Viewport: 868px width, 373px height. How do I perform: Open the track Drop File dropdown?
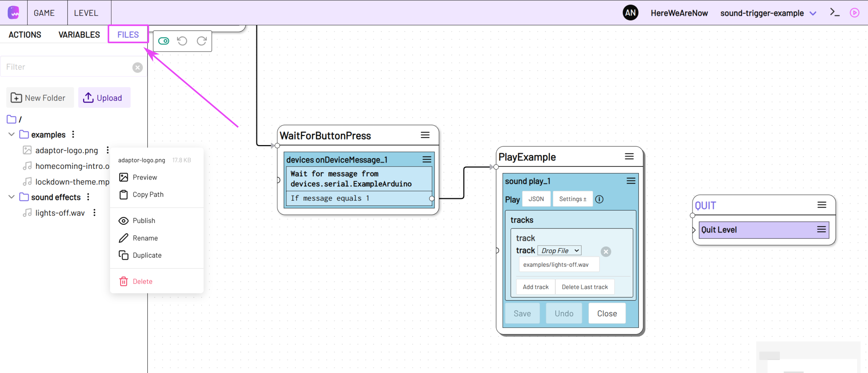tap(559, 250)
